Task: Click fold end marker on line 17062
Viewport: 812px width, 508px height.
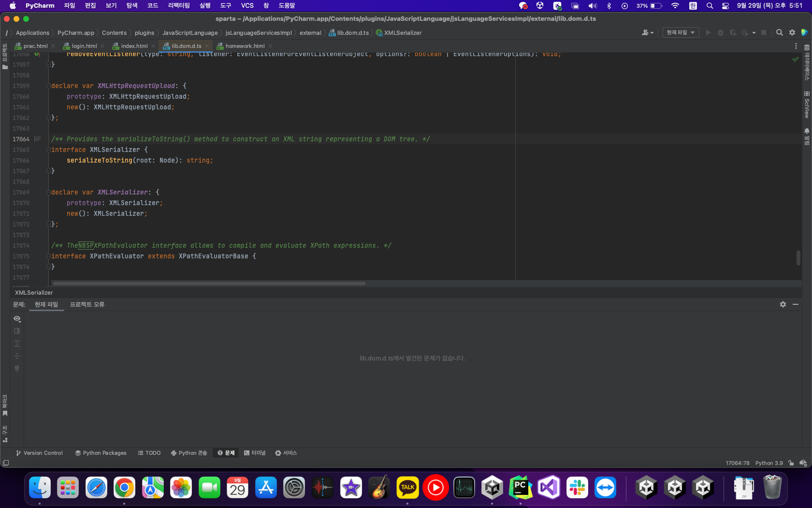Action: (x=48, y=118)
